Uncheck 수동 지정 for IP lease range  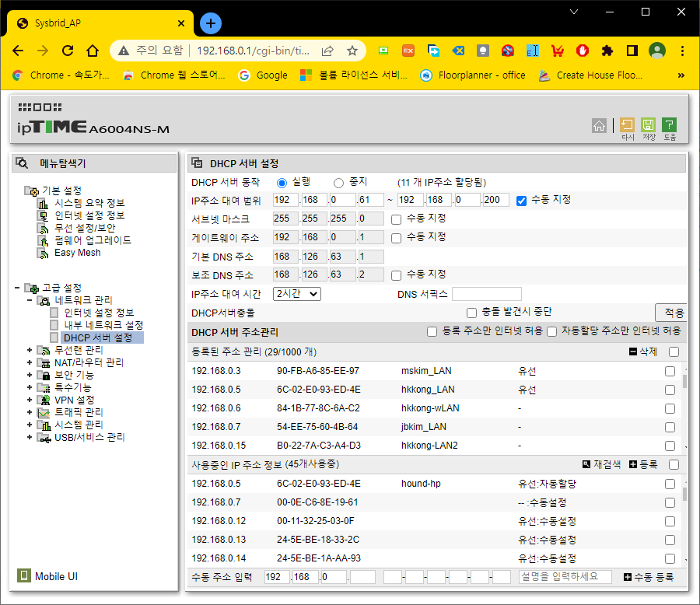coord(521,201)
